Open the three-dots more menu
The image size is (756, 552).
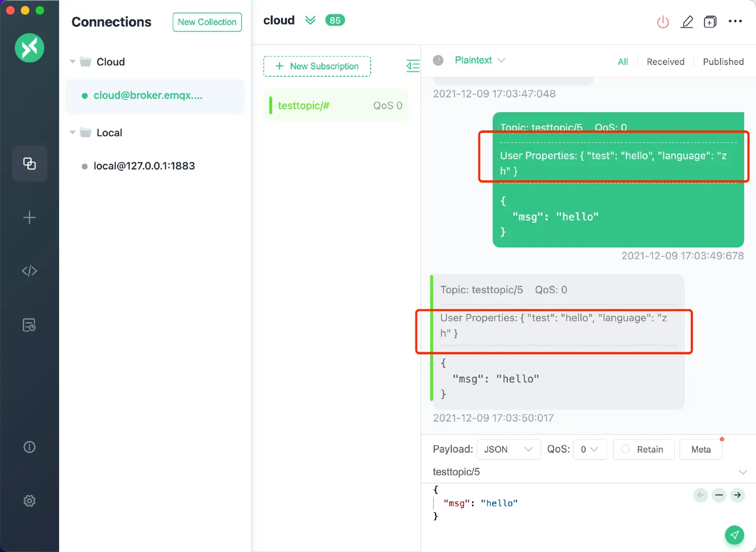coord(735,21)
